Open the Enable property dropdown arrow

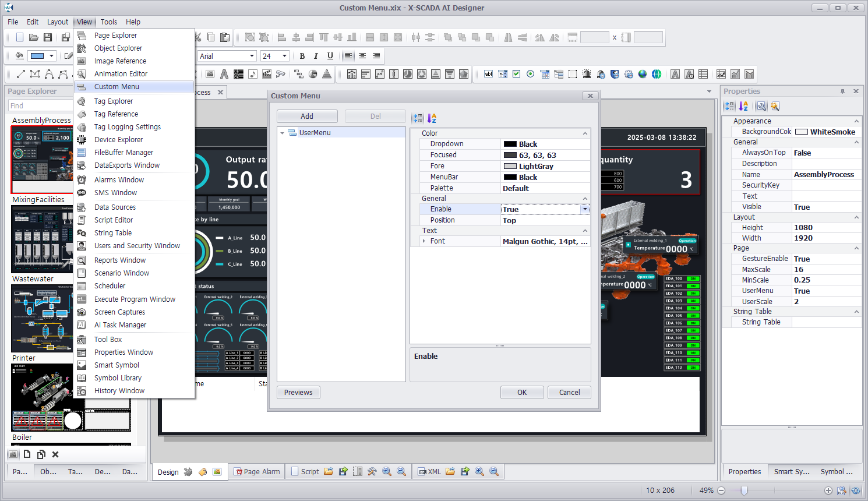pos(585,209)
